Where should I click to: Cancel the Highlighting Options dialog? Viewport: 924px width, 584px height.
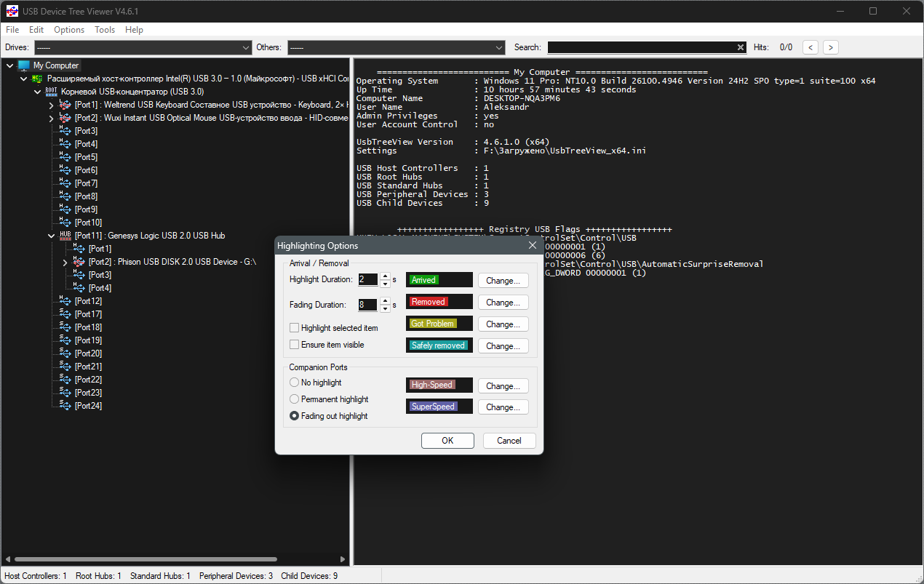point(509,441)
